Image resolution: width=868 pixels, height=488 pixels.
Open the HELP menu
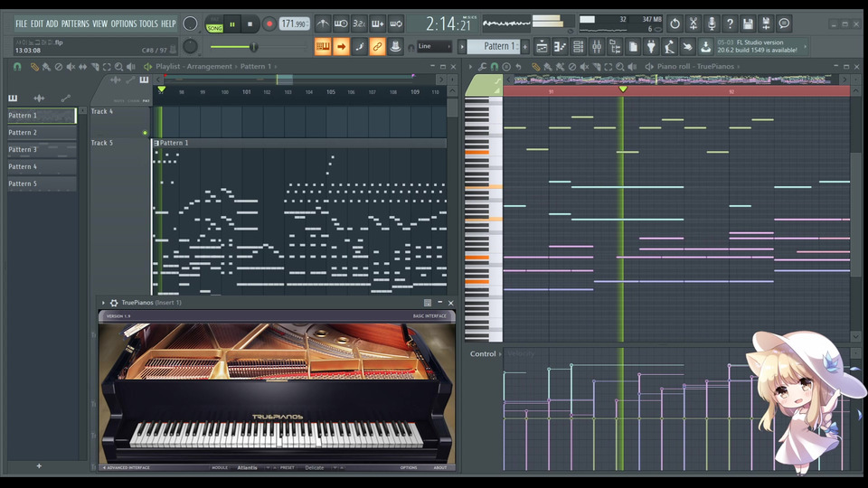click(x=168, y=23)
